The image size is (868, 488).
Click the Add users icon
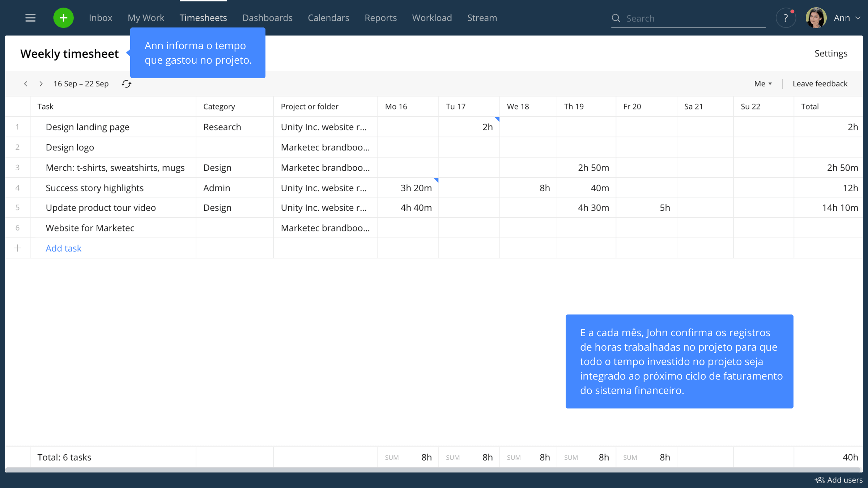tap(820, 480)
